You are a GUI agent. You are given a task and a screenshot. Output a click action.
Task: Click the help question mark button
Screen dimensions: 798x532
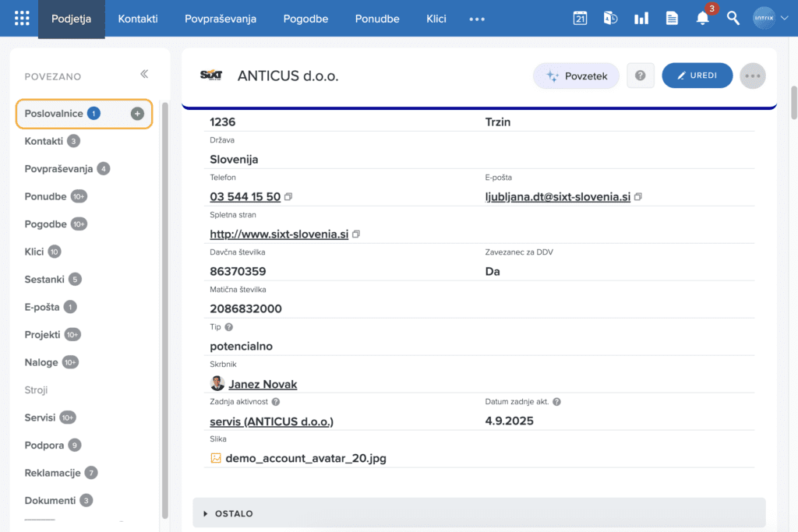(x=640, y=76)
